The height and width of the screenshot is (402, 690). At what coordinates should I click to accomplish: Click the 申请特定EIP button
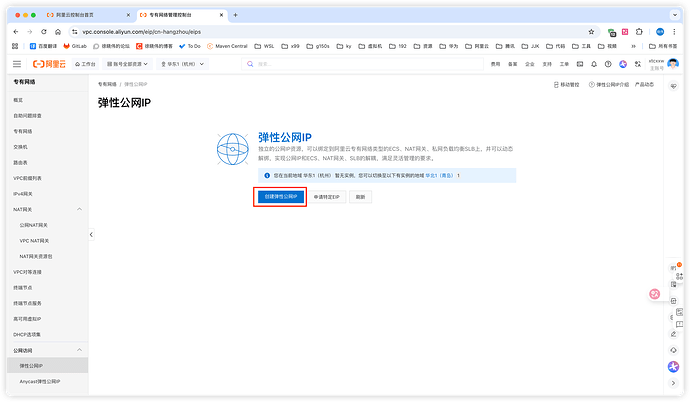pos(327,197)
